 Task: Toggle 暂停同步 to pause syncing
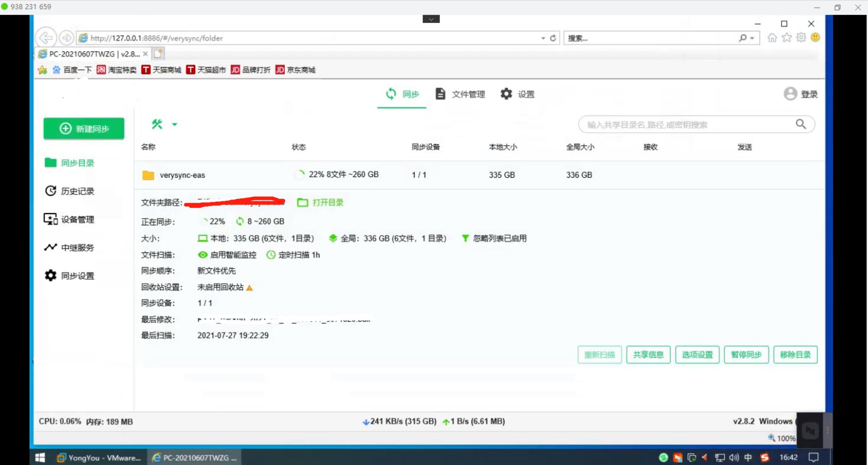746,354
